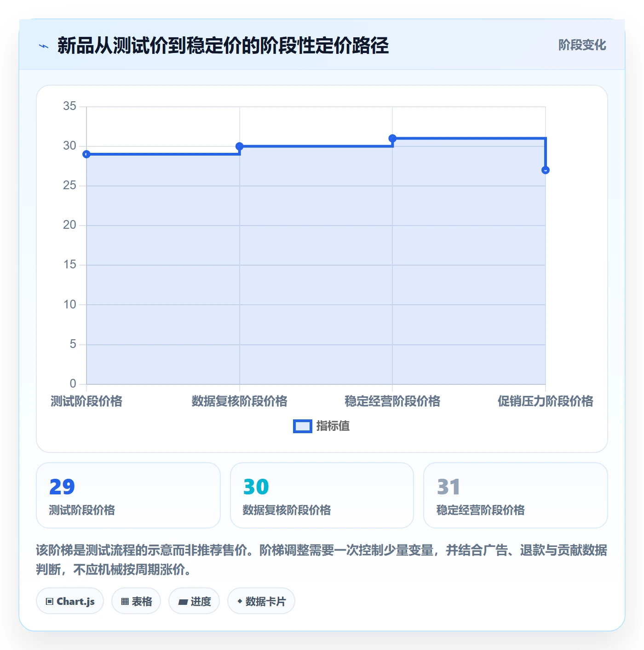
Task: Click the 进度 tag chip
Action: point(194,601)
